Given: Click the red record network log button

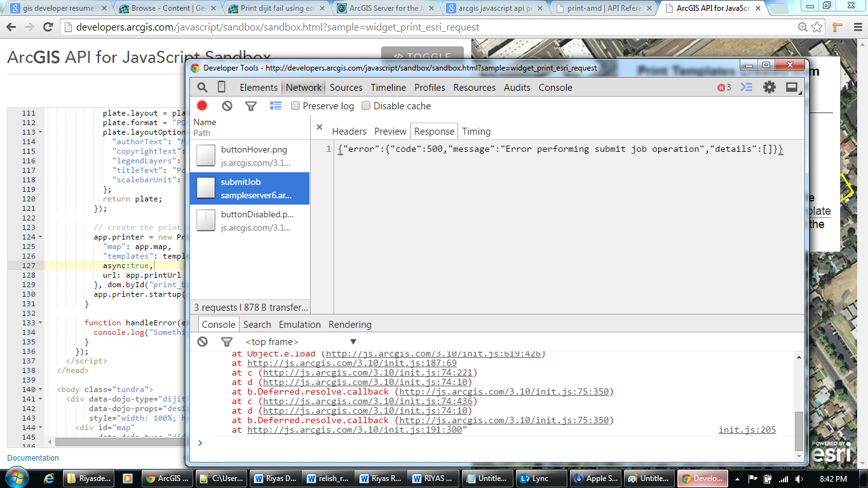Looking at the screenshot, I should coord(202,106).
